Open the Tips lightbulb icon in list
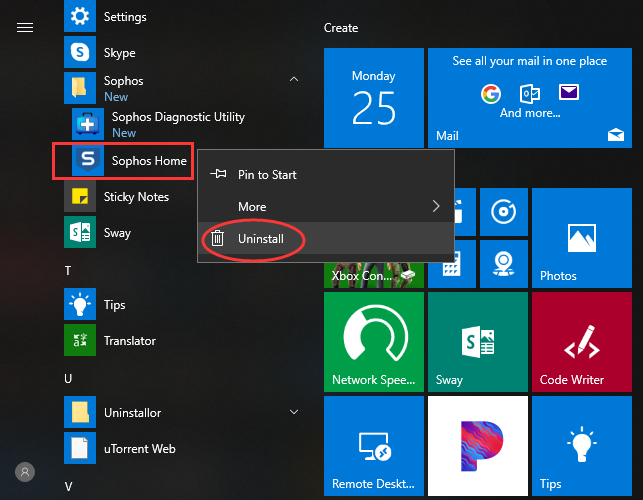This screenshot has height=500, width=643. coord(80,304)
